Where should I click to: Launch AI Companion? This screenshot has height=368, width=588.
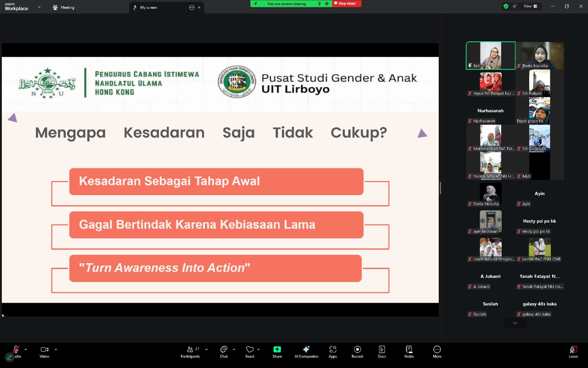tap(306, 351)
